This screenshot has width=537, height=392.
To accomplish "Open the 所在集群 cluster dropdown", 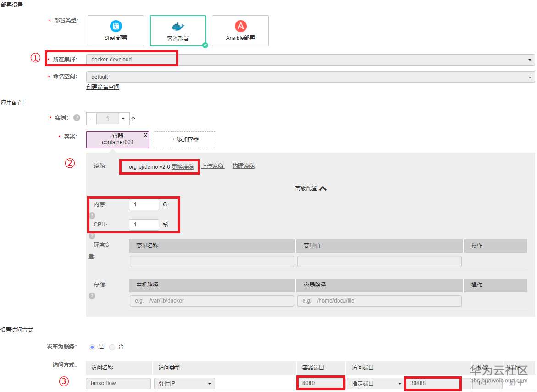I will coord(310,60).
